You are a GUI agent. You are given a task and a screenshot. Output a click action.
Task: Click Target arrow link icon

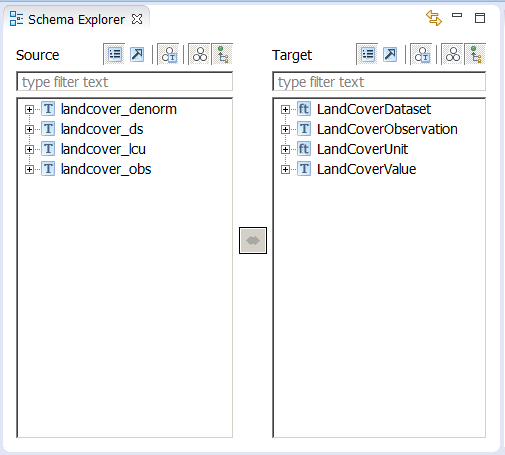point(390,54)
